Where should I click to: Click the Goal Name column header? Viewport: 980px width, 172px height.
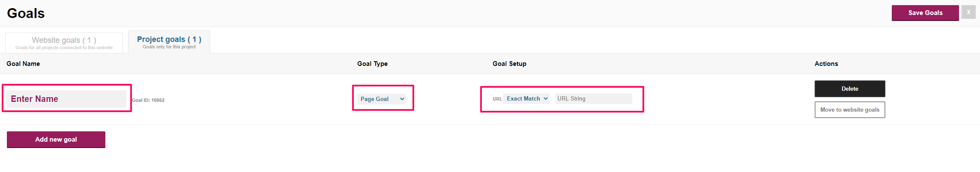coord(23,63)
